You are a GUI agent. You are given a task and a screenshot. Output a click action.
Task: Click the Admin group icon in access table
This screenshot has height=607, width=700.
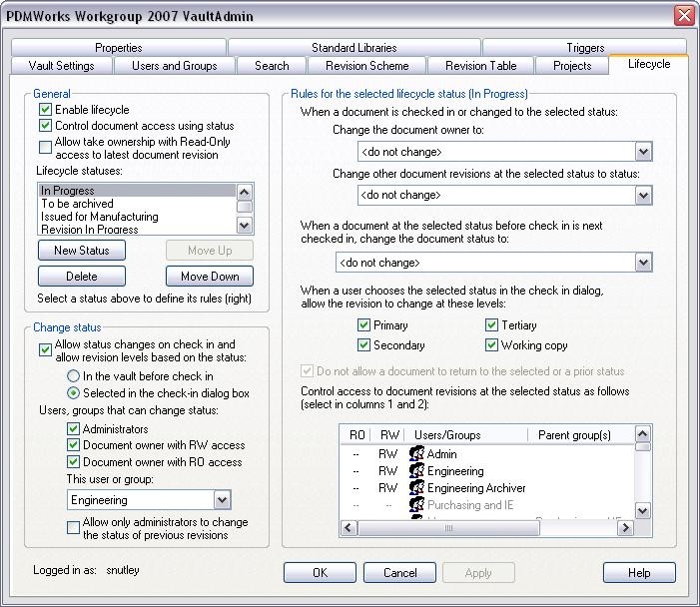[417, 454]
